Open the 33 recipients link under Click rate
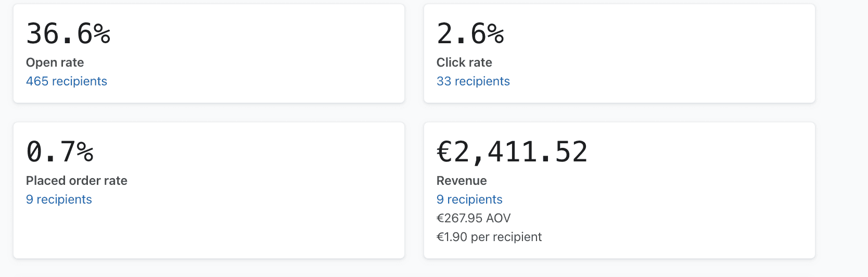This screenshot has height=277, width=868. point(473,81)
